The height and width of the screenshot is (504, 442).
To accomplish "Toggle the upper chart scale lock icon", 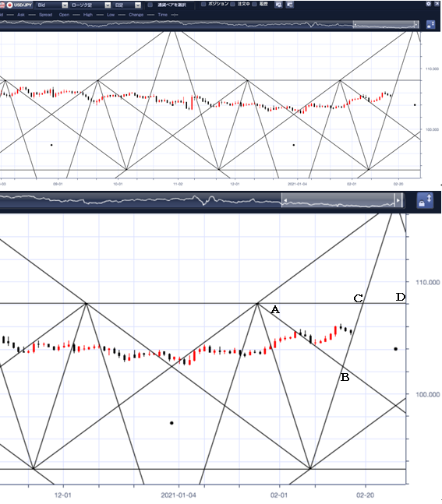I will pyautogui.click(x=430, y=24).
